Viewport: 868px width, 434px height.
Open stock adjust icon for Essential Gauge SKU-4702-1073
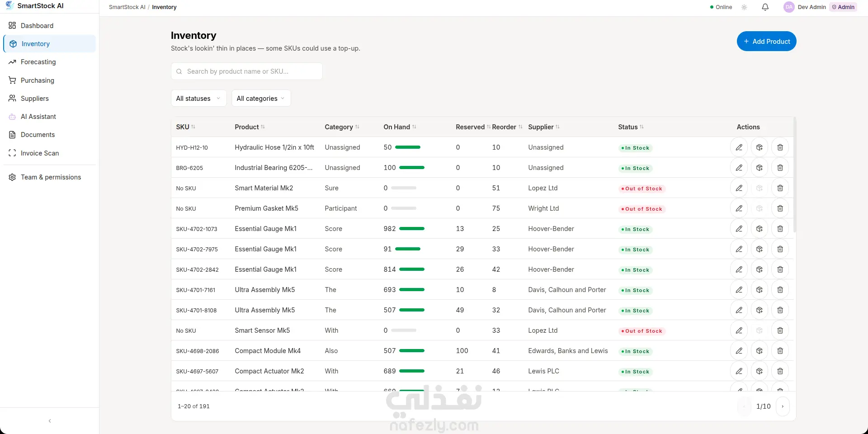(x=759, y=229)
